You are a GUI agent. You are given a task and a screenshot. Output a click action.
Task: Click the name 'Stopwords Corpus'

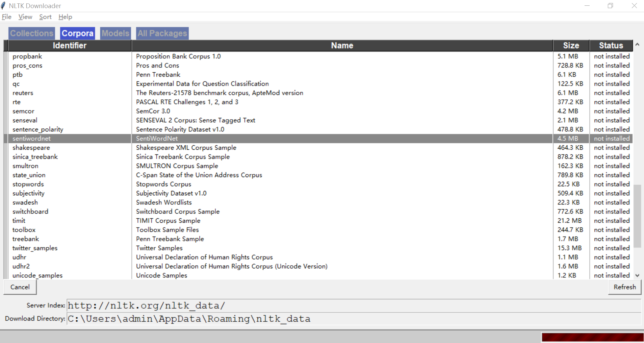pyautogui.click(x=163, y=184)
